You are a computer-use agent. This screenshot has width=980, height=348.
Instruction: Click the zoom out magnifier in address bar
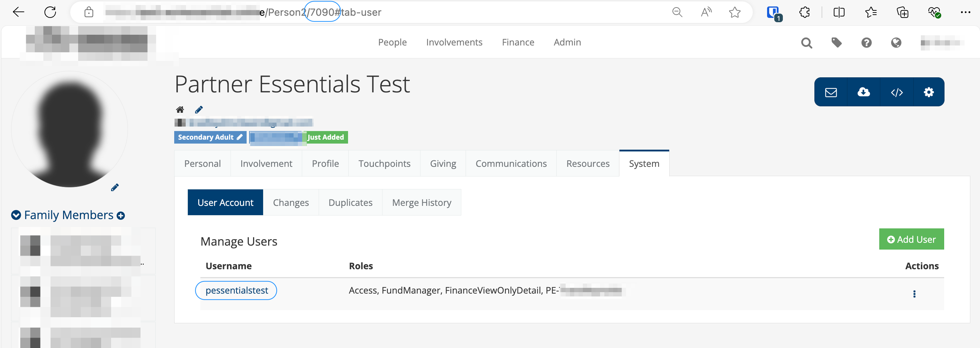677,12
